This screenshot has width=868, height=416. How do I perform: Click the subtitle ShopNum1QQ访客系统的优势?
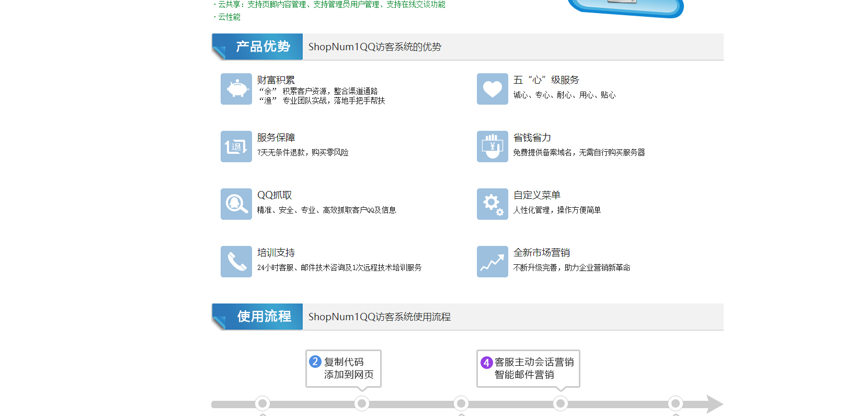pyautogui.click(x=375, y=47)
